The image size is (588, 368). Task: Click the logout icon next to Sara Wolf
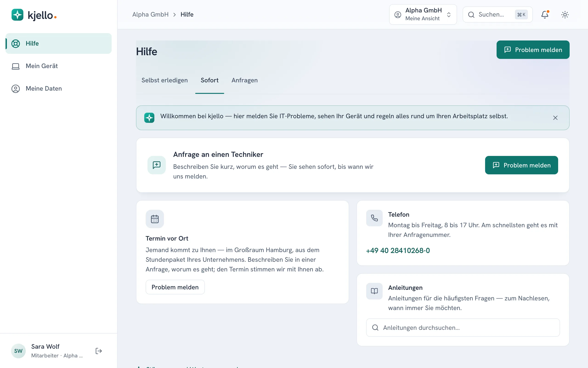point(99,351)
